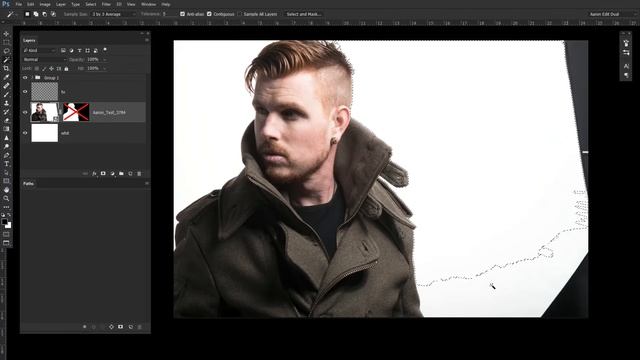Select the Rectangular Marquee tool
This screenshot has width=640, height=360.
[x=6, y=42]
